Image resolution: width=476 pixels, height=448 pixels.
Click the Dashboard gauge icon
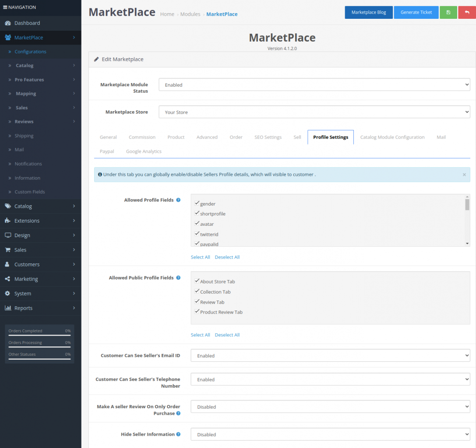(x=8, y=23)
